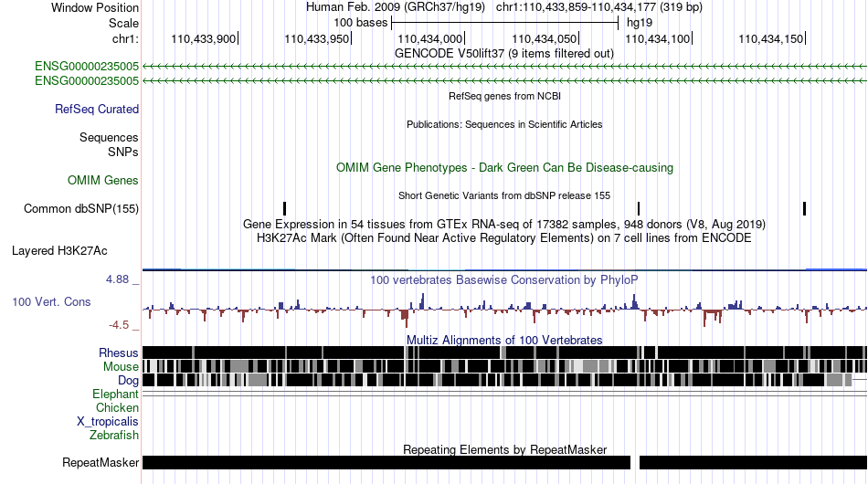Viewport: 868px width, 484px height.
Task: Select the Mouse alignment row label
Action: 121,367
